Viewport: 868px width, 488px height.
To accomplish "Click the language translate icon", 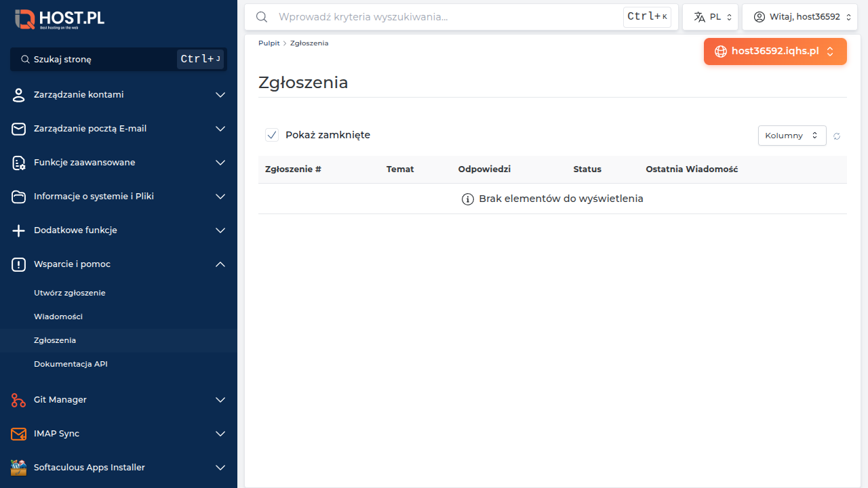I will pos(699,17).
